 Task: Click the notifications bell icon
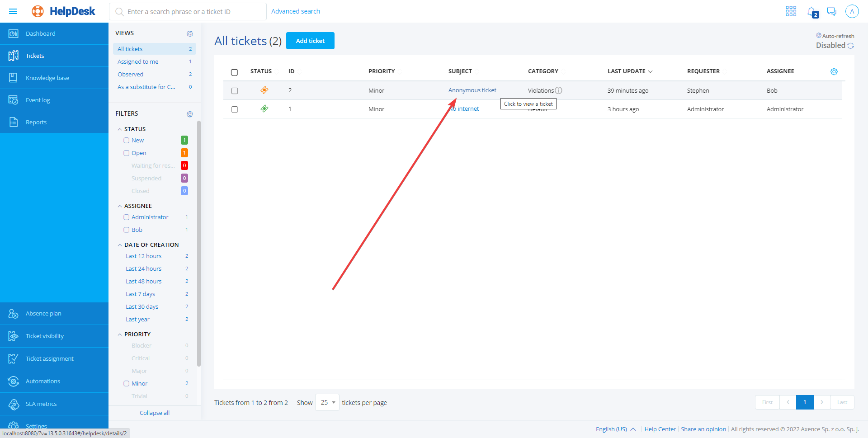(812, 12)
